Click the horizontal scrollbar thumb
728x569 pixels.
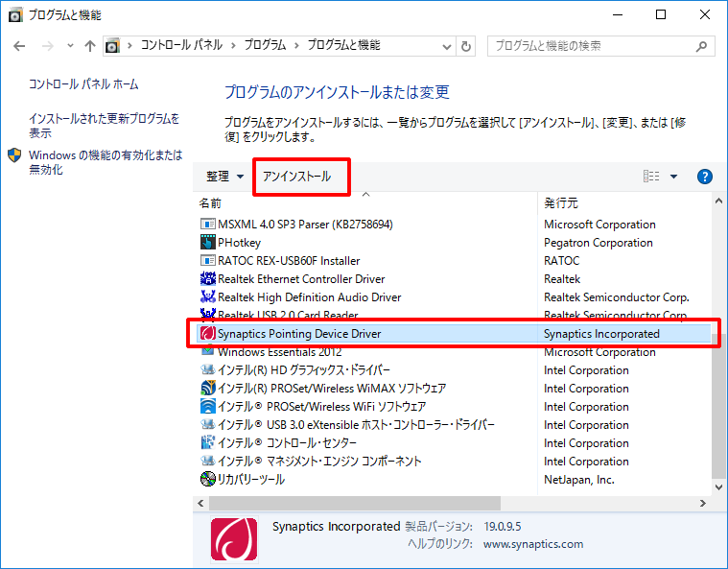(355, 503)
